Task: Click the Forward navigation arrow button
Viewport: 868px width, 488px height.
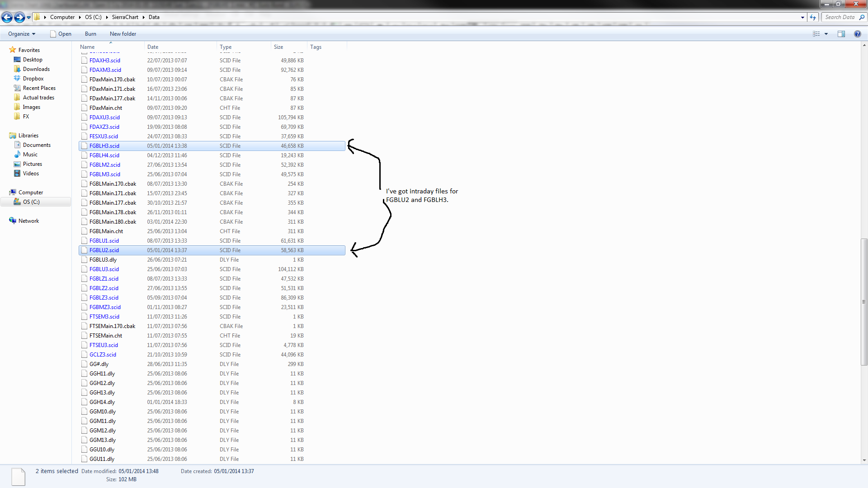Action: click(19, 17)
